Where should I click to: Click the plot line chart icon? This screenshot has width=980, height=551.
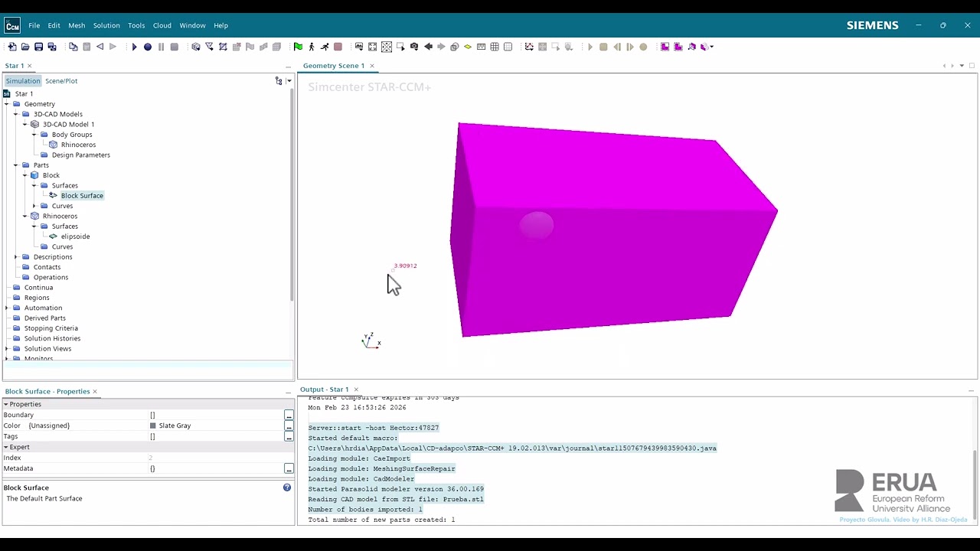(x=529, y=47)
